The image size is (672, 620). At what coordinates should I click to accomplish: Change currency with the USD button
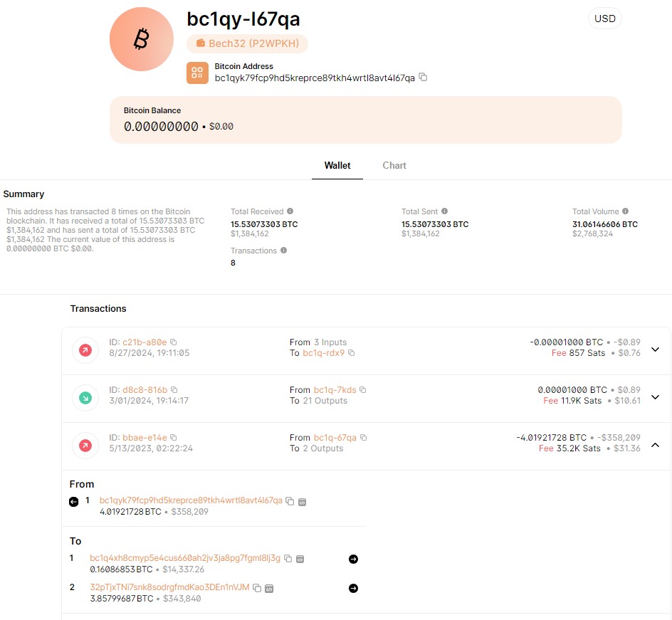click(x=604, y=19)
